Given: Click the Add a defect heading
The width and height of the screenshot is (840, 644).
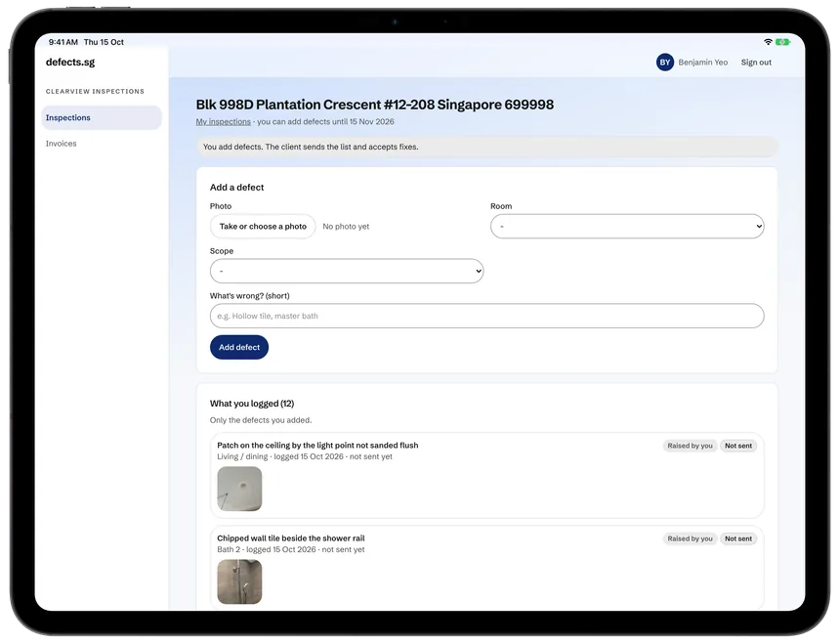Looking at the screenshot, I should pos(236,187).
